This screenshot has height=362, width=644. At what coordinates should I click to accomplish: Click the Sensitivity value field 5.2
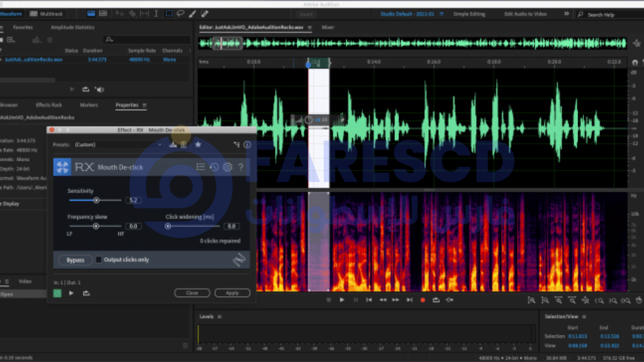(133, 200)
